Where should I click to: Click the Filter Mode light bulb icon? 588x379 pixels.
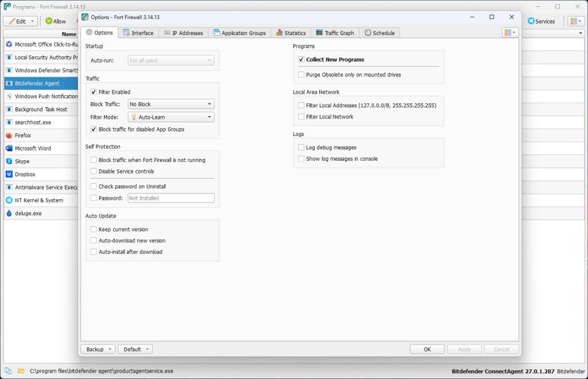click(133, 117)
